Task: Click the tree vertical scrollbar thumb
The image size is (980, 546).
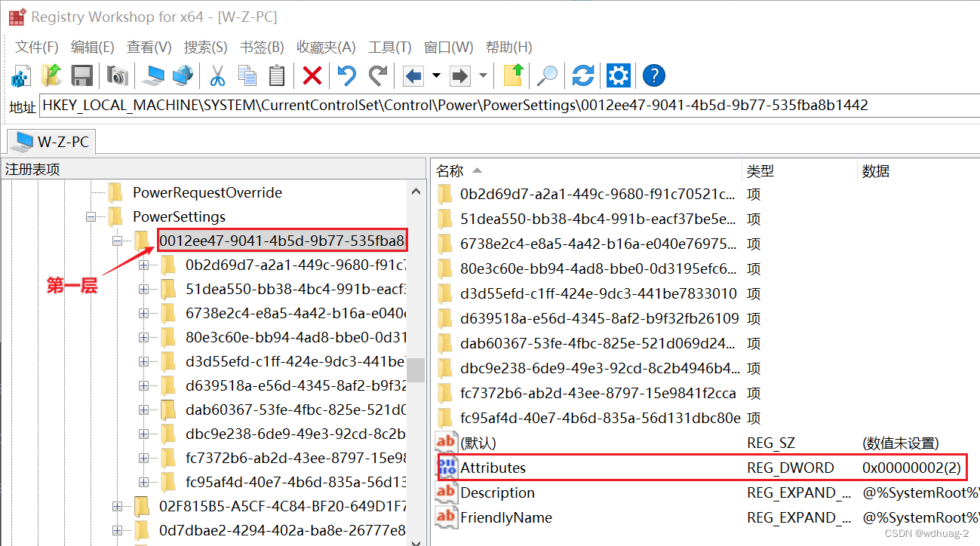Action: [416, 370]
